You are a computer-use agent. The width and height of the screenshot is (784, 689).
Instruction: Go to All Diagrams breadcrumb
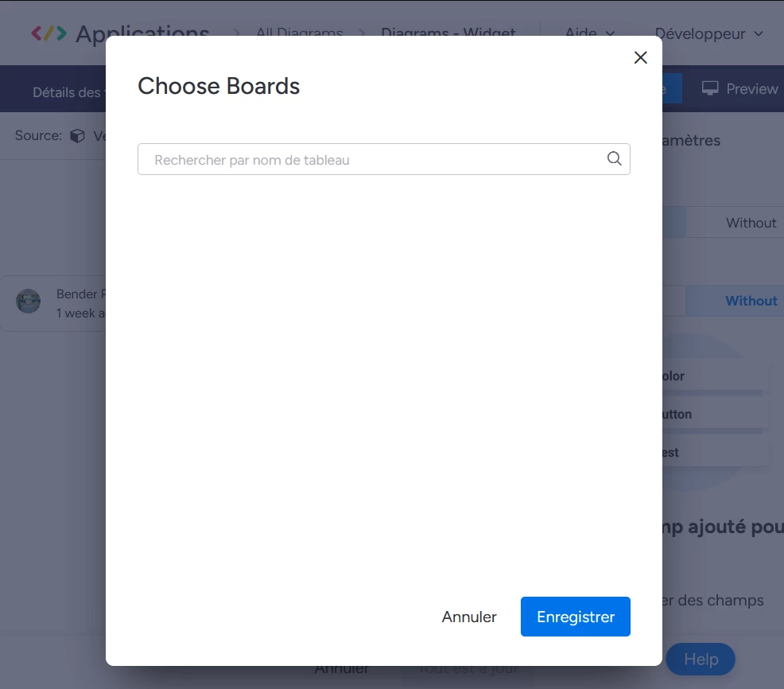(x=299, y=33)
